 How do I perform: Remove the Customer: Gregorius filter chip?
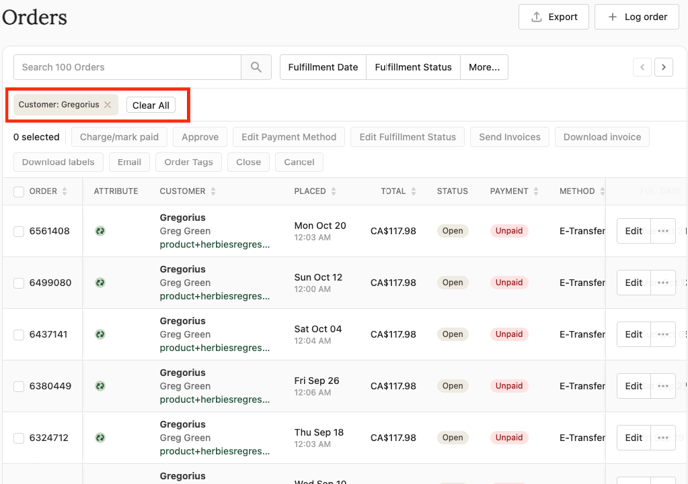[x=108, y=105]
